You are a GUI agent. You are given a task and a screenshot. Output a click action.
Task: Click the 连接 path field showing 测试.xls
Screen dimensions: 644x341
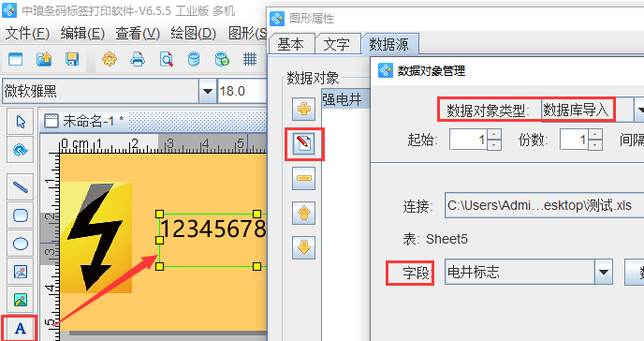click(544, 205)
